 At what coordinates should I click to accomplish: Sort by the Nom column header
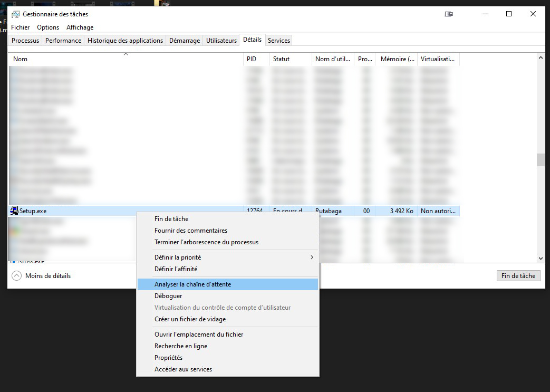click(x=21, y=59)
